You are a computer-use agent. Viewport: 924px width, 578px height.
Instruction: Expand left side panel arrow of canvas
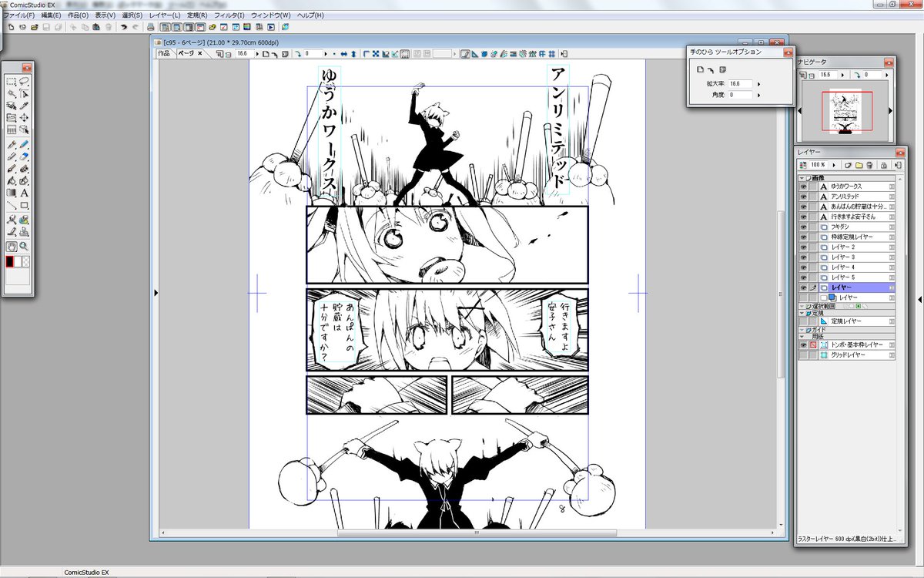156,292
